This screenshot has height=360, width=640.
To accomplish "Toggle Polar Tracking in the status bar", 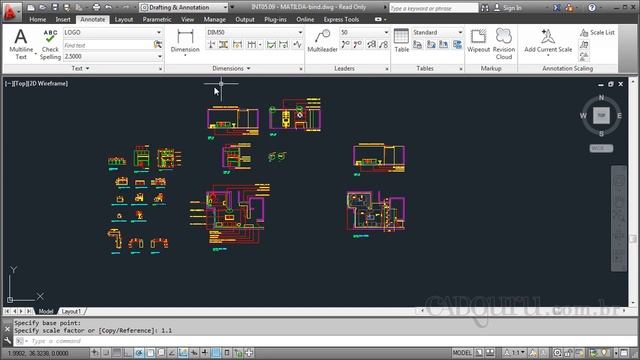I will [x=139, y=353].
